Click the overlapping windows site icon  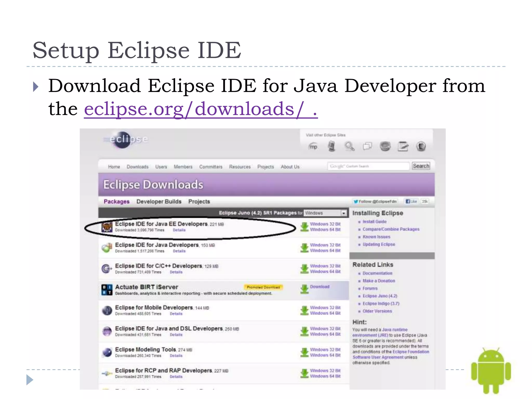coord(367,146)
